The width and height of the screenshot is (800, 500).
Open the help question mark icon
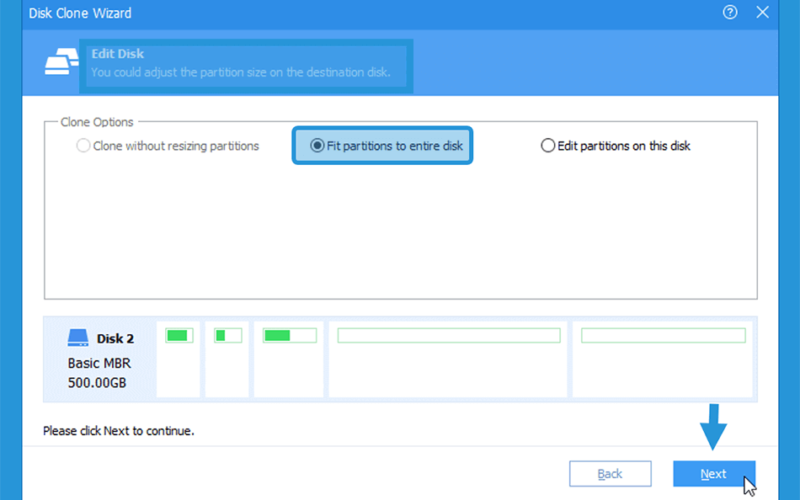(730, 12)
